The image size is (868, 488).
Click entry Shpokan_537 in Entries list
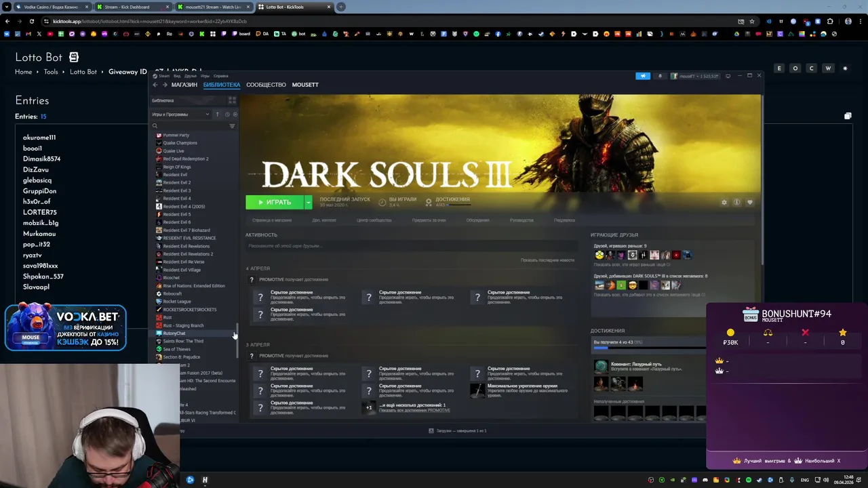(43, 277)
